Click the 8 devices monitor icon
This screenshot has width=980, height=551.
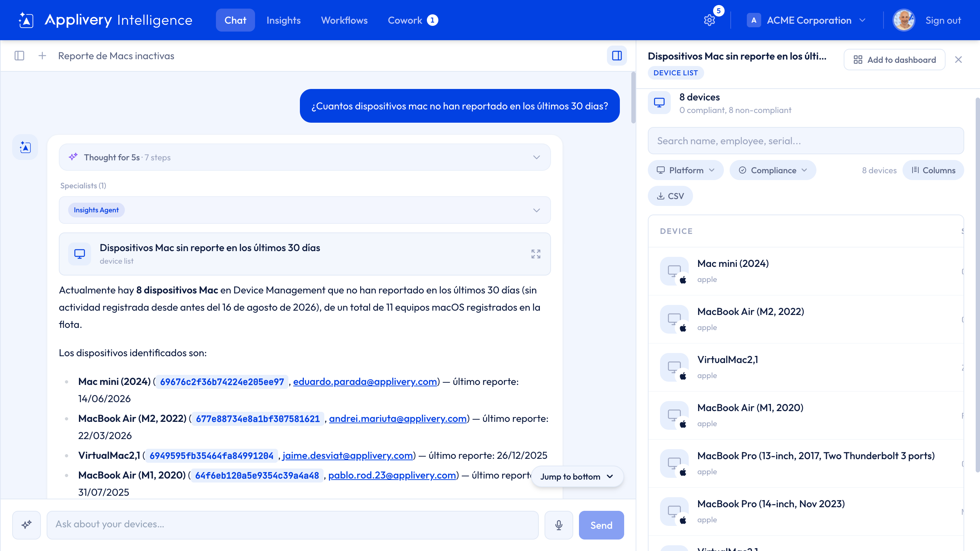point(659,103)
